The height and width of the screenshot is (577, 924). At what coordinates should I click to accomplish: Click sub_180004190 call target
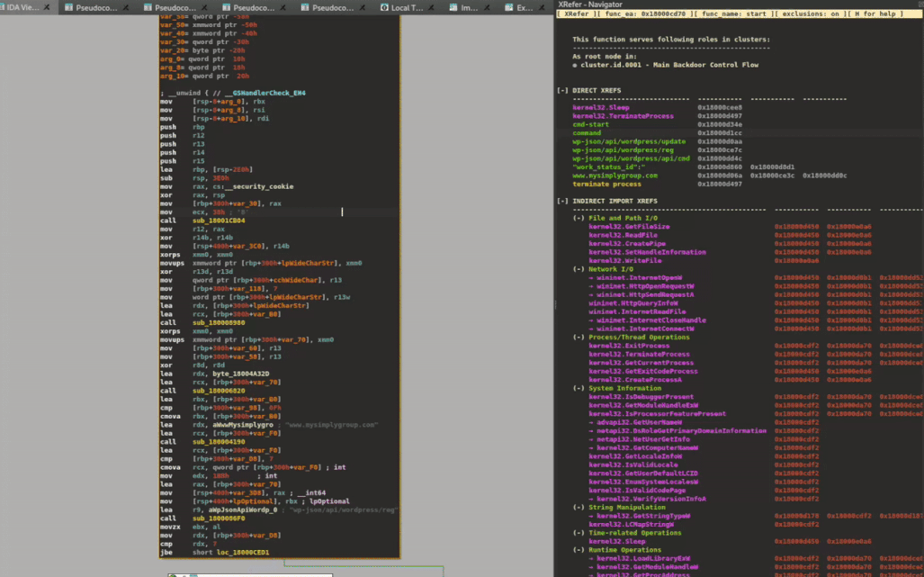(x=219, y=442)
